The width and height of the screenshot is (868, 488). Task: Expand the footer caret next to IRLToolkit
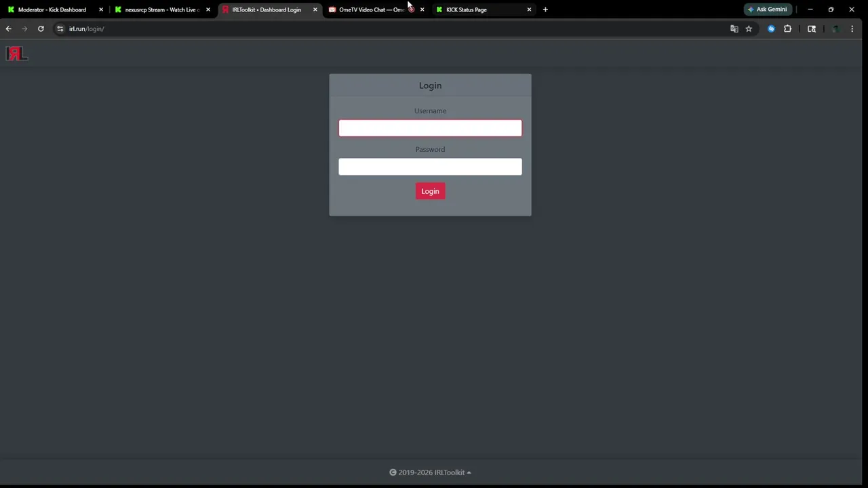(x=469, y=472)
